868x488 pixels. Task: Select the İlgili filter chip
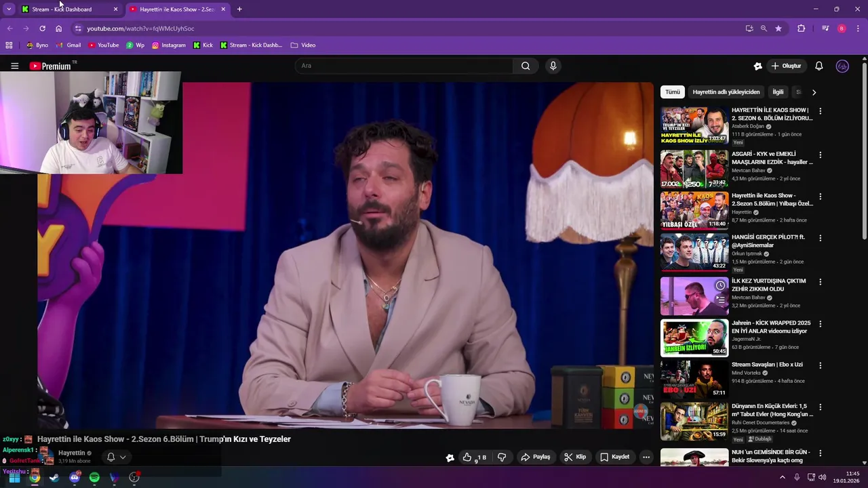[x=778, y=92]
